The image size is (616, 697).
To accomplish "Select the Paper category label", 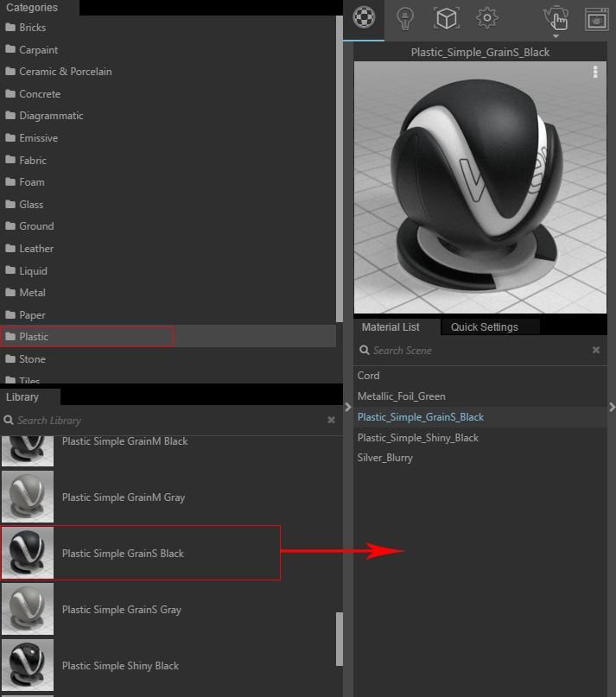I will point(33,315).
